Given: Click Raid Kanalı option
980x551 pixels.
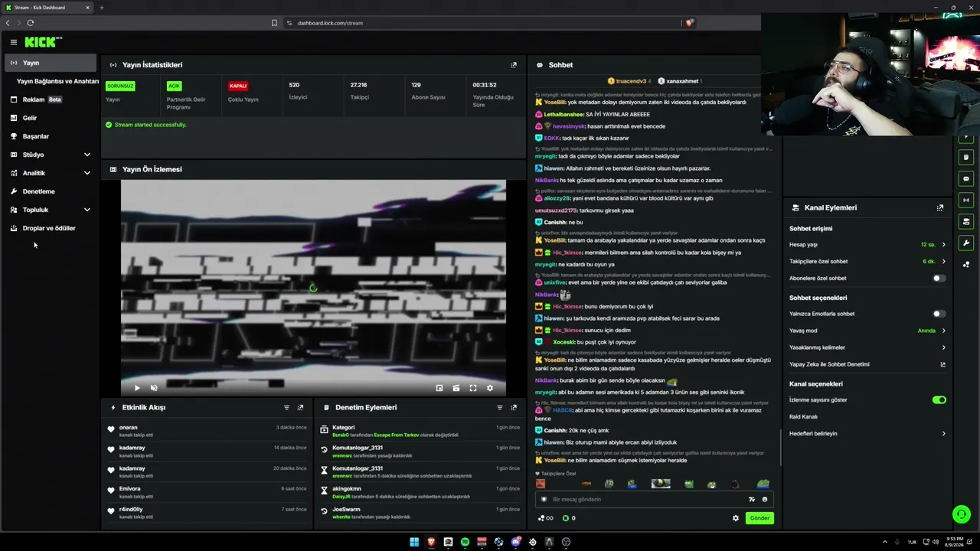Looking at the screenshot, I should coord(804,416).
